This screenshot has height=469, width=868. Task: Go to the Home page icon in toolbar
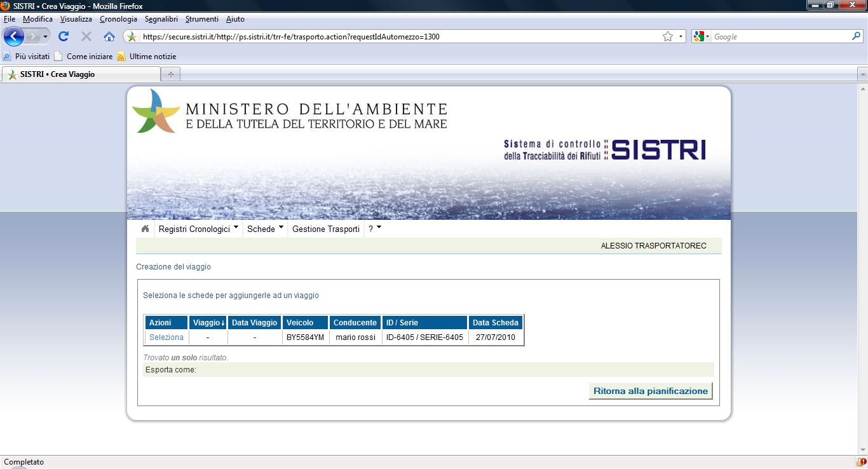[x=109, y=36]
